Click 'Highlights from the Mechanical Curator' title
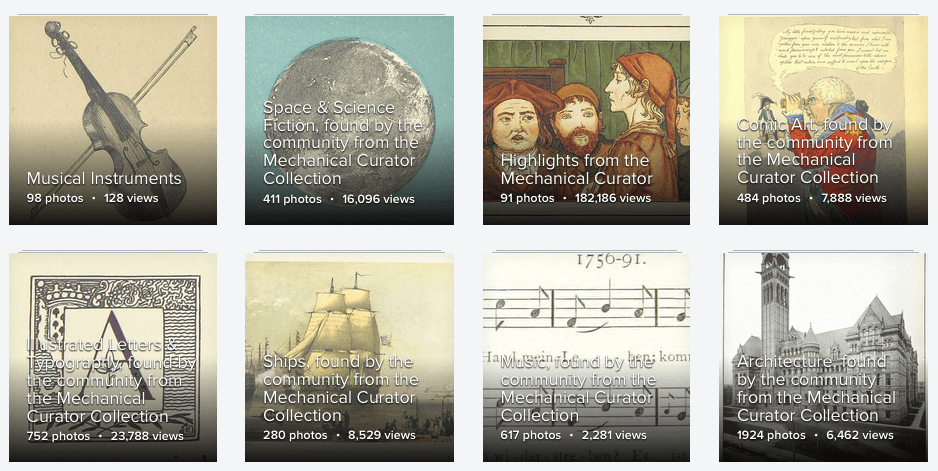This screenshot has width=938, height=471. click(x=577, y=169)
